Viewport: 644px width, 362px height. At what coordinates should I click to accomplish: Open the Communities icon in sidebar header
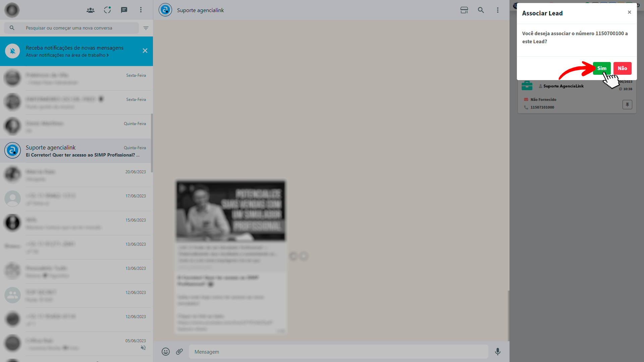pyautogui.click(x=90, y=10)
